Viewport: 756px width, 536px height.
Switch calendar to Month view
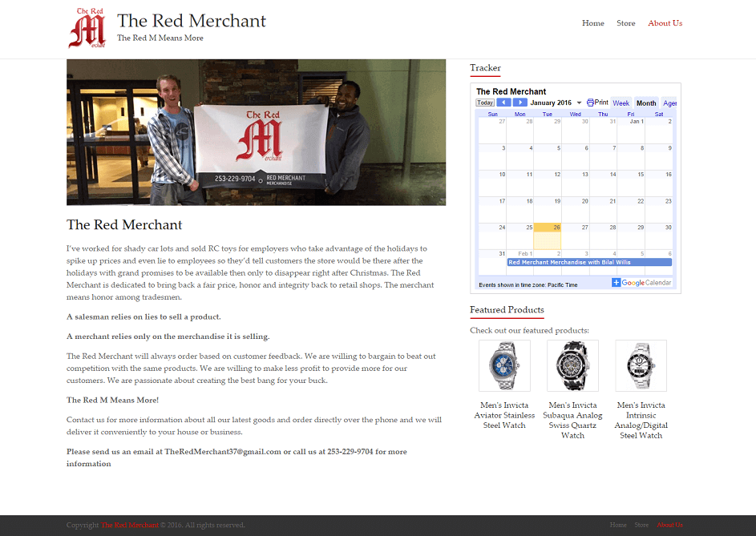[646, 103]
